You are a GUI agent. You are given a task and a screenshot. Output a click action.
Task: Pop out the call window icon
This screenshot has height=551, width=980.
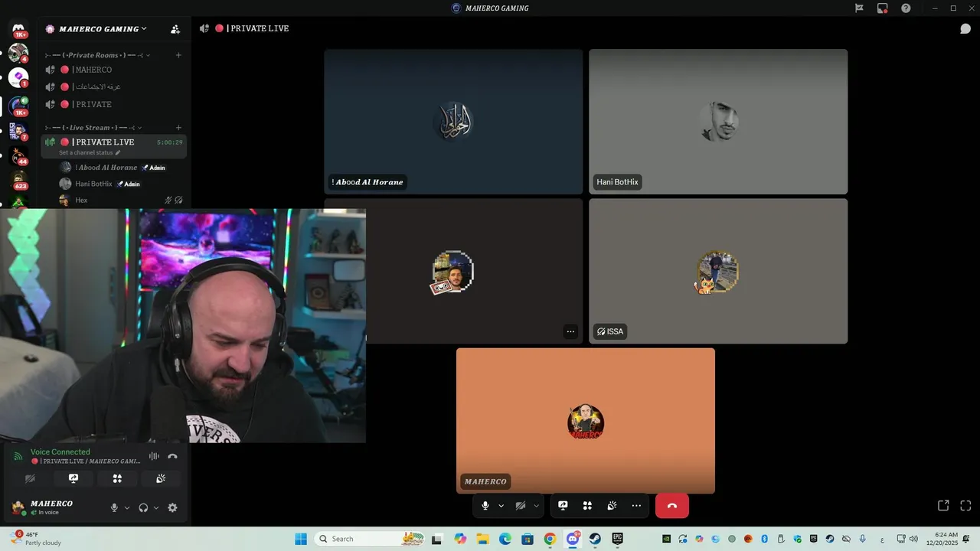(x=943, y=506)
